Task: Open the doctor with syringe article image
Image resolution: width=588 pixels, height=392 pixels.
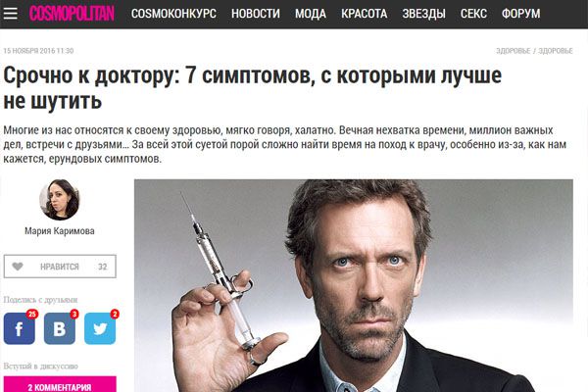Action: click(x=354, y=286)
